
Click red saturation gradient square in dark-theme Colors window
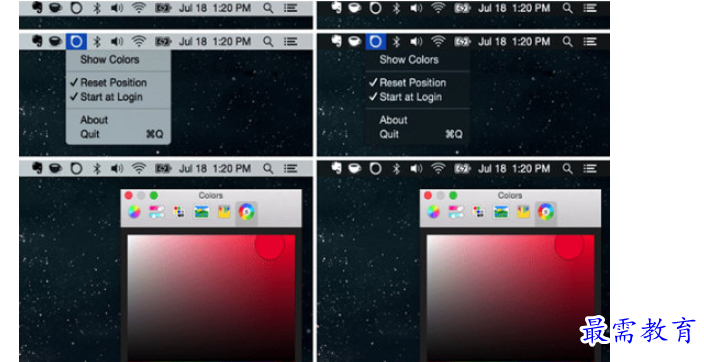(510, 298)
